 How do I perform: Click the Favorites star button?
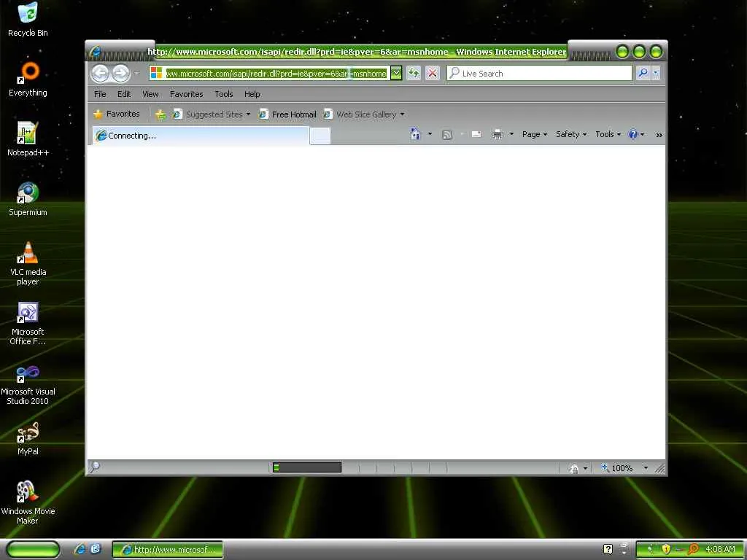(117, 114)
